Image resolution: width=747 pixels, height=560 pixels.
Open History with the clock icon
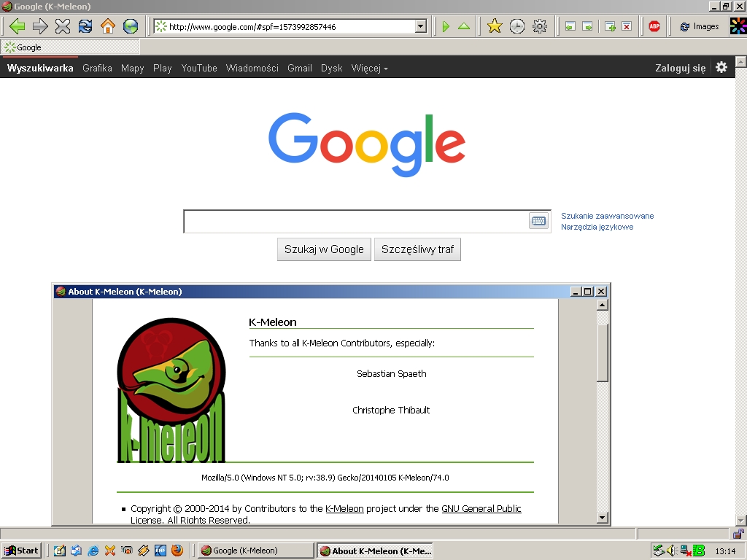[517, 26]
